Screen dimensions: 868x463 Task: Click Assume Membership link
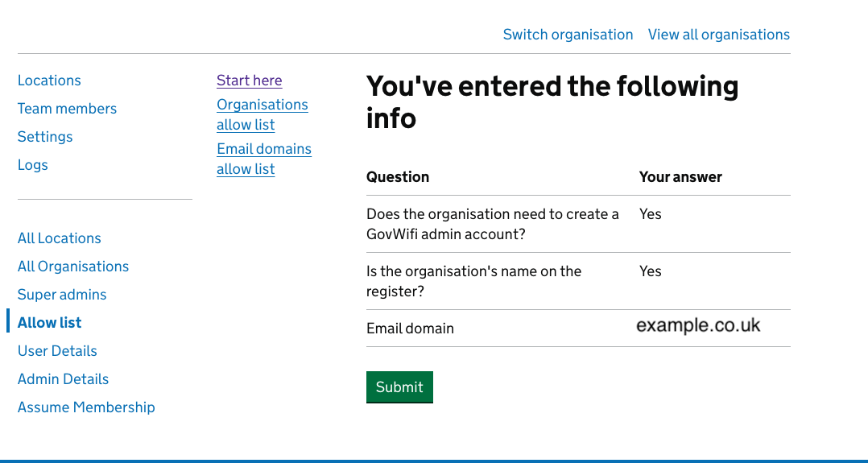pos(86,407)
